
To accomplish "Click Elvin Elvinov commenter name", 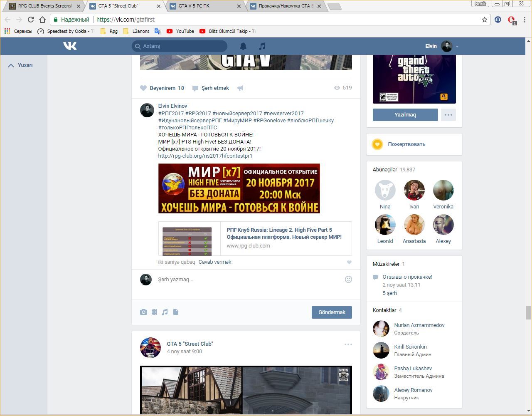I will (172, 106).
